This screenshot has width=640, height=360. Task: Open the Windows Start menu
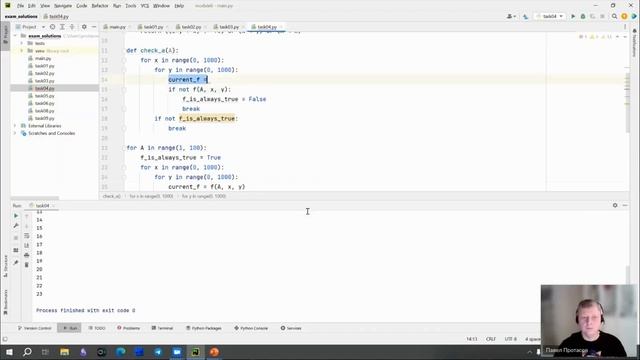click(9, 352)
